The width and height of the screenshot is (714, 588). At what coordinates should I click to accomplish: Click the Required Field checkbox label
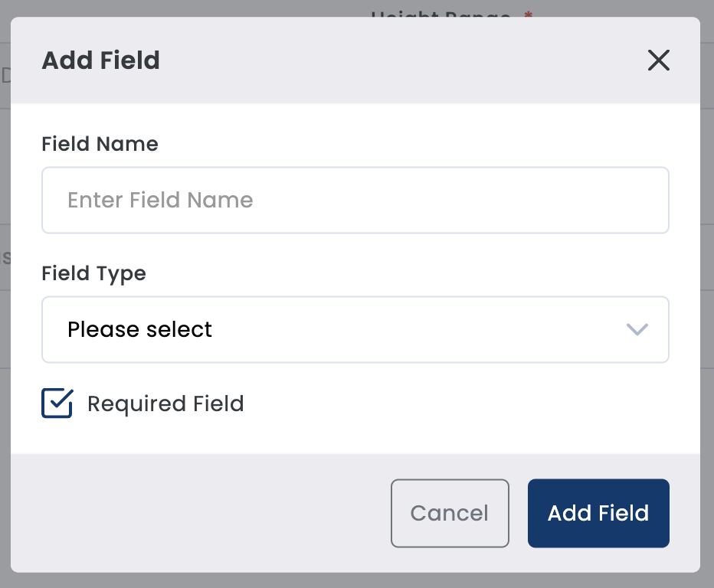click(x=165, y=403)
